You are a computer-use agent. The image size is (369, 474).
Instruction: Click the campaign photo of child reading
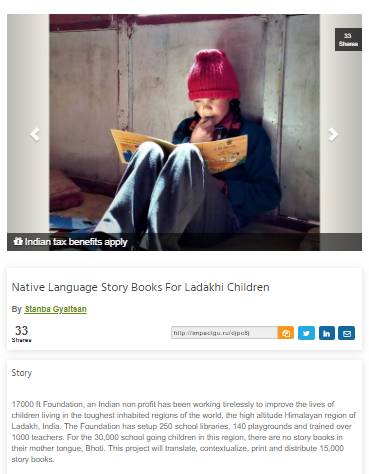click(x=184, y=132)
